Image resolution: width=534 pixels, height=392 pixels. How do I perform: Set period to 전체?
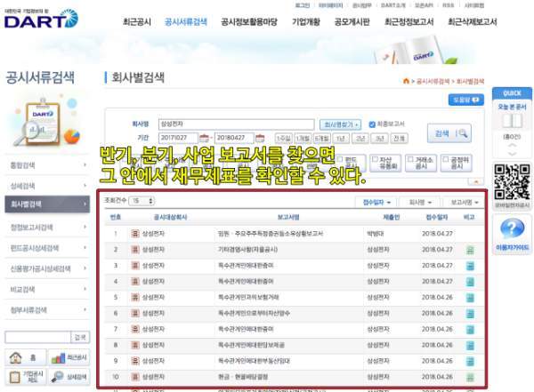(399, 139)
